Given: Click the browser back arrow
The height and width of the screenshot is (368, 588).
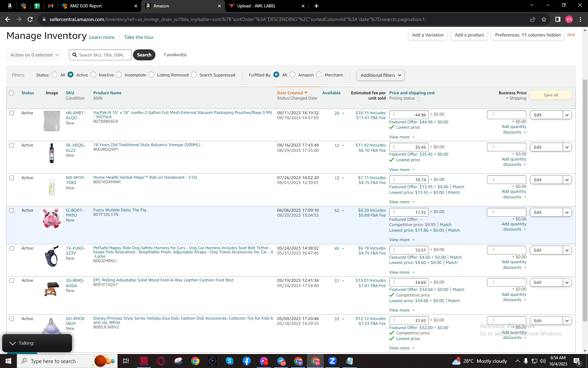Looking at the screenshot, I should 8,19.
